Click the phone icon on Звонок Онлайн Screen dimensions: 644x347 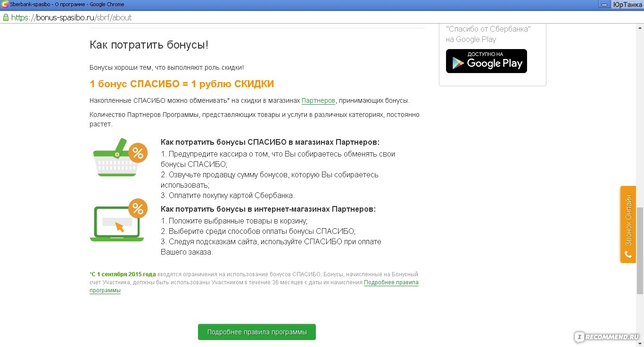[628, 255]
